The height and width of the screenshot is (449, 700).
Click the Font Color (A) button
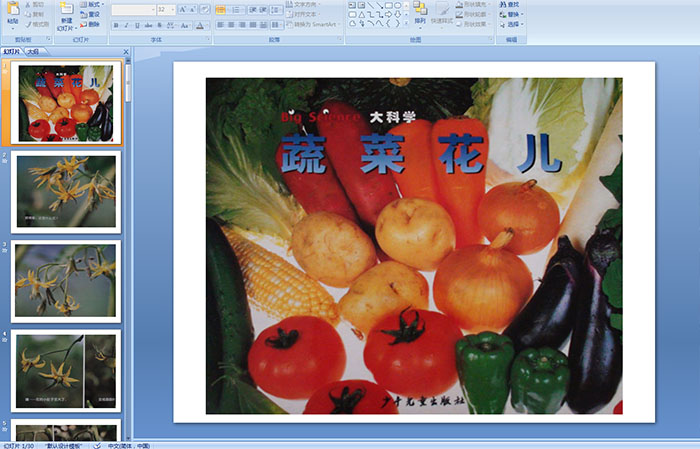click(200, 25)
